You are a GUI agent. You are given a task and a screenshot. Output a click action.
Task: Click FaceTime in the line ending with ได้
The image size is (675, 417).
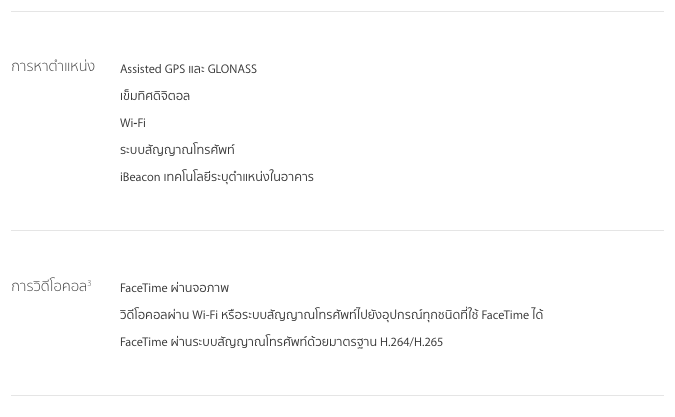505,315
